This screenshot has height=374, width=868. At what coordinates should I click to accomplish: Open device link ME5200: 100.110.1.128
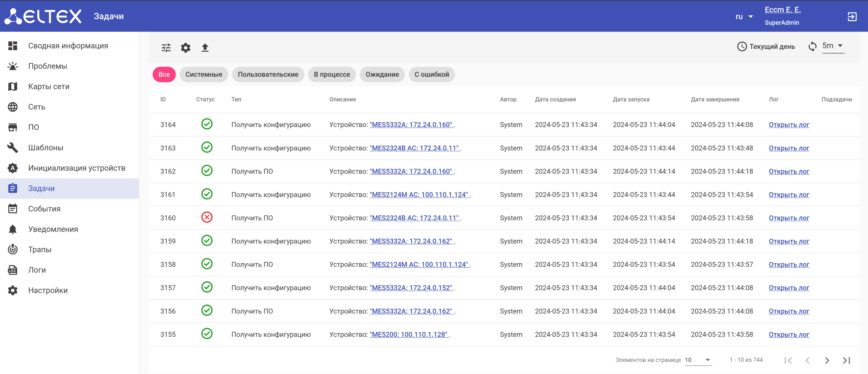(409, 334)
